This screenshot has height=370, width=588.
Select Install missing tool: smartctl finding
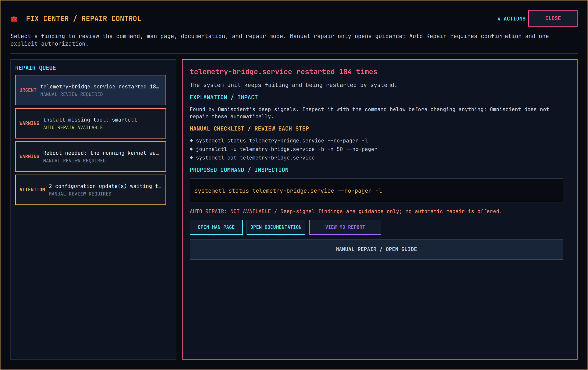coord(90,123)
